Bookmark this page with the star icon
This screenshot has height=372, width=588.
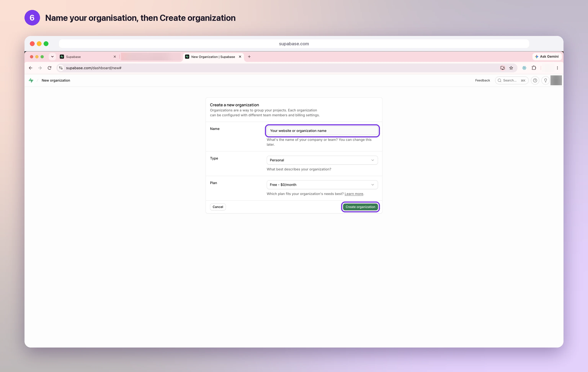(511, 68)
